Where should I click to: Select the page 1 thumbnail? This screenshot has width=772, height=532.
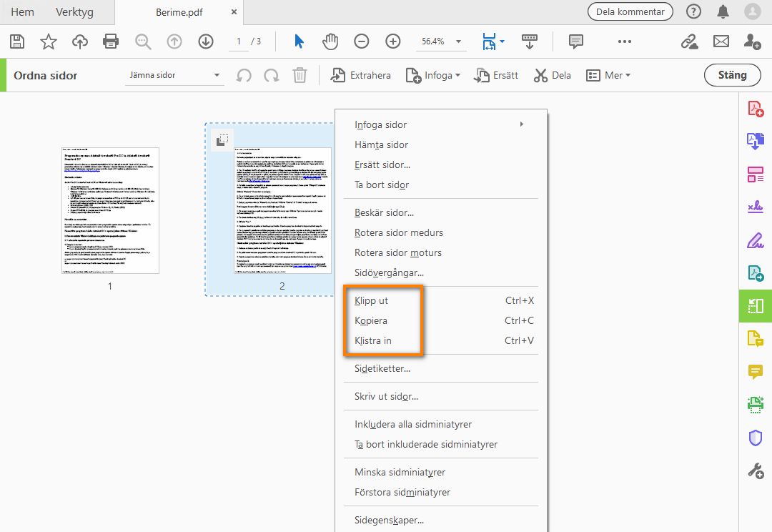tap(110, 210)
